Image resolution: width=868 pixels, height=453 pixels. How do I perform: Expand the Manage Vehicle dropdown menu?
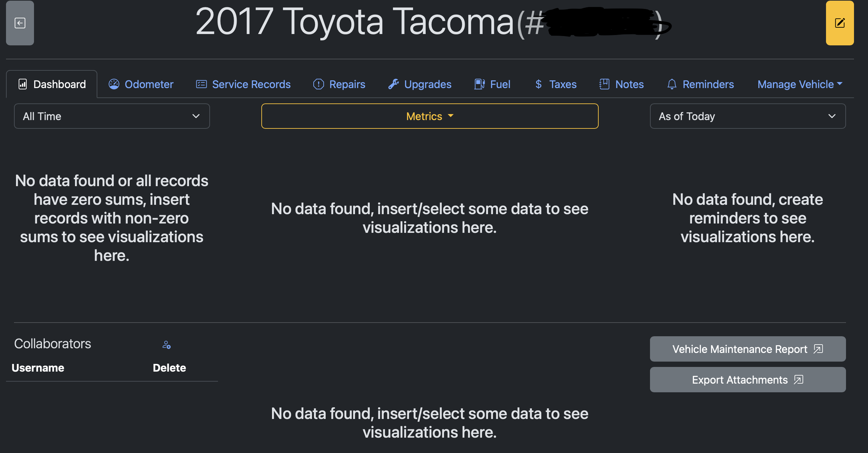800,84
